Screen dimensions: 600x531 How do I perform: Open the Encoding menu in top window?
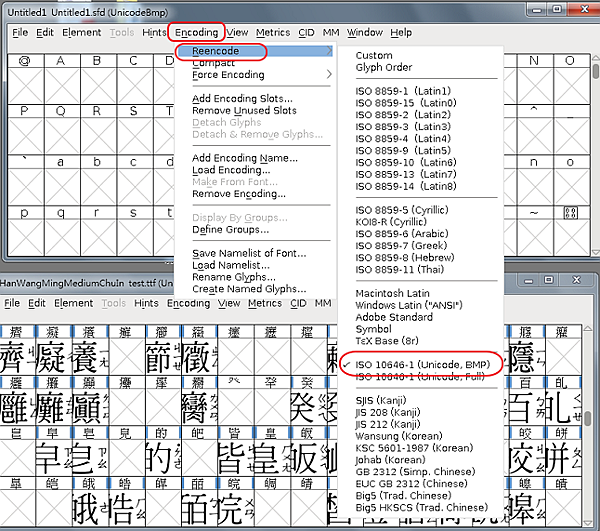click(196, 33)
